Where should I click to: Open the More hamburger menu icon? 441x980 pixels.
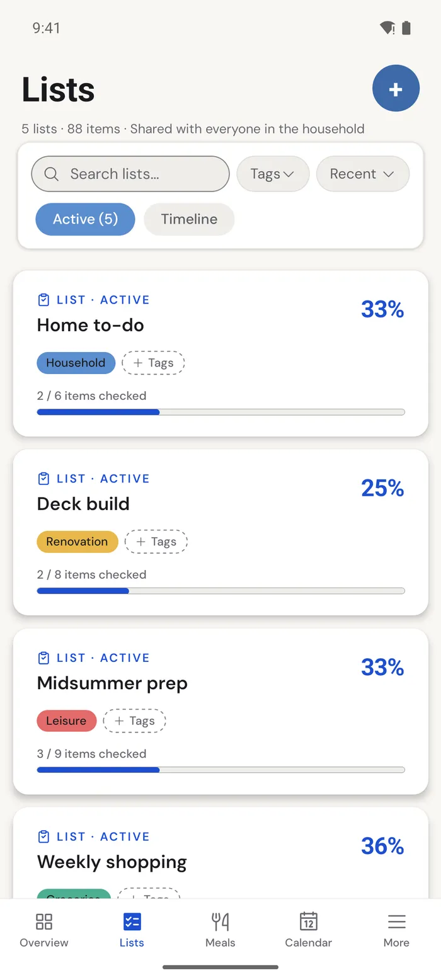tap(396, 922)
